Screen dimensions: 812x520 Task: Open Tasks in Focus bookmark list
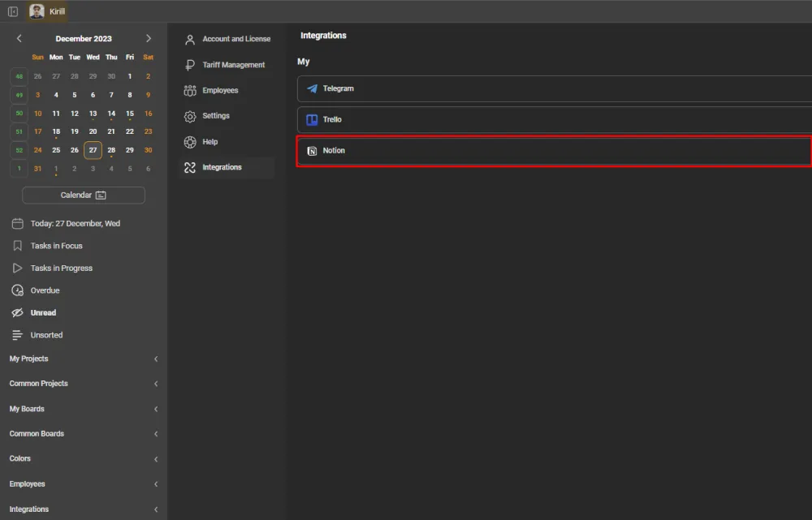pyautogui.click(x=56, y=246)
